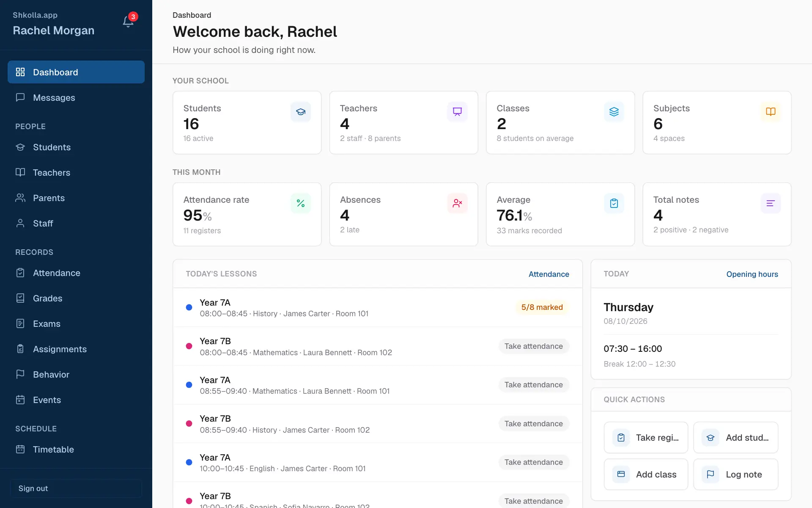Click the Add class quick action

click(x=646, y=474)
